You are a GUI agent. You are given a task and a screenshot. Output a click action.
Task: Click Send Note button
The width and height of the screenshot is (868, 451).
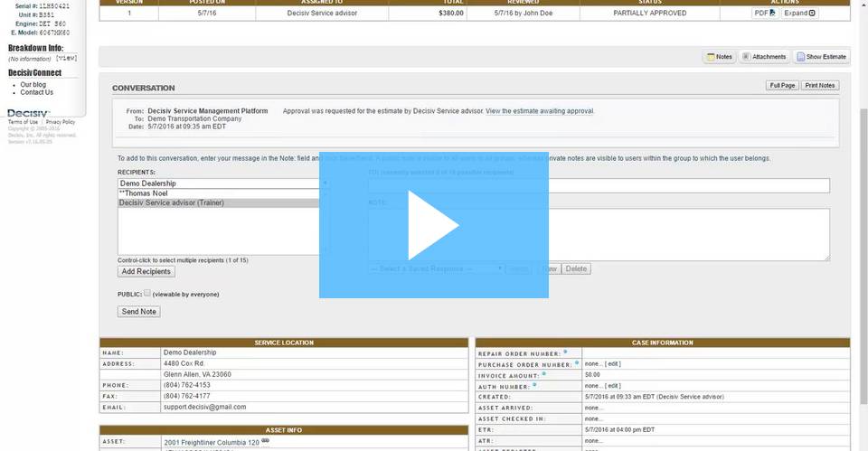(139, 312)
